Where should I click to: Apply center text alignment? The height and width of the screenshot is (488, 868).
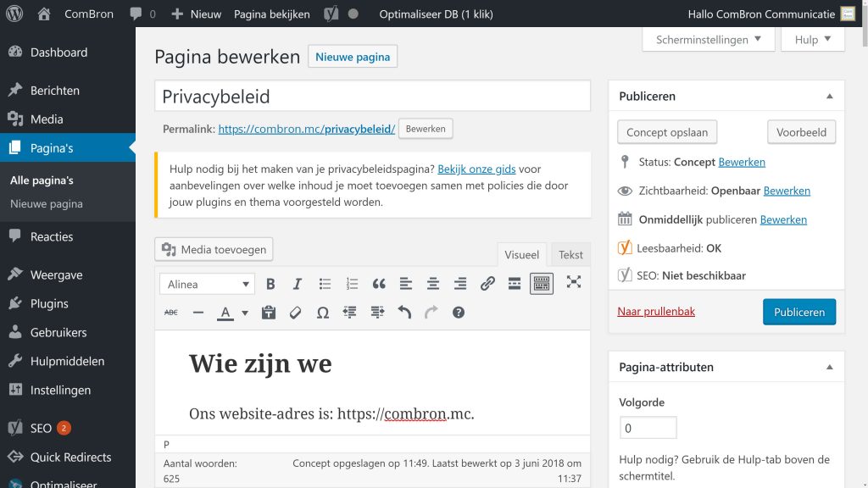pos(433,284)
